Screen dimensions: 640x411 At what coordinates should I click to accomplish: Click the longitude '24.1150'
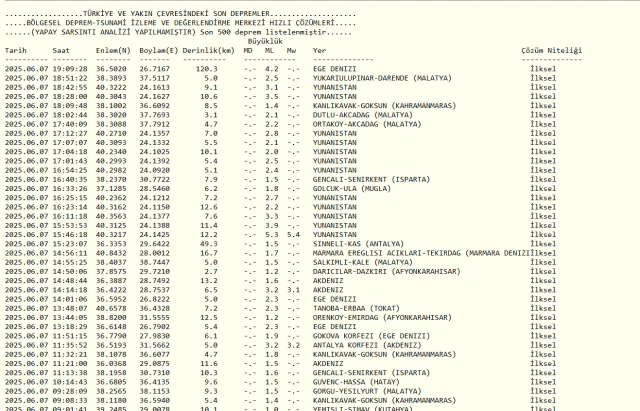tap(154, 207)
